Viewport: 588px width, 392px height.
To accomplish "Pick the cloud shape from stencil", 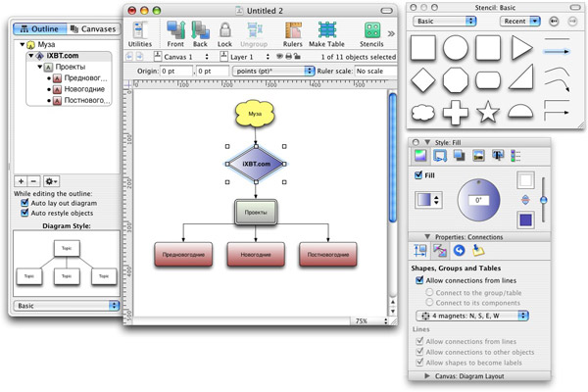I will tap(423, 113).
